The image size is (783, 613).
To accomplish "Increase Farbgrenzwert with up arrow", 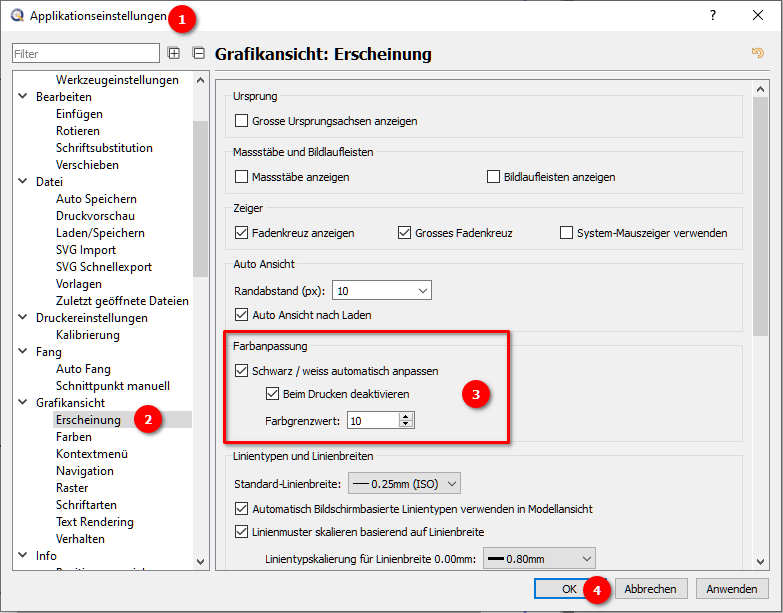I will tap(405, 416).
